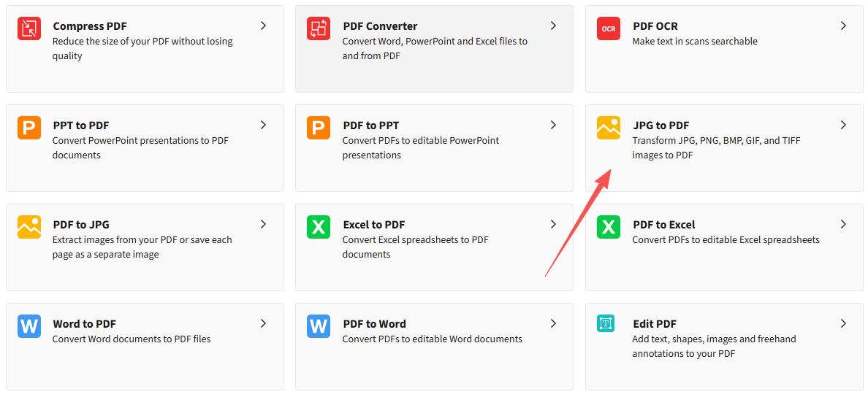Click text 'Transform JPG, PNG, BMP, GIF, and TIFF images to PDF'
The width and height of the screenshot is (868, 397).
tap(716, 147)
